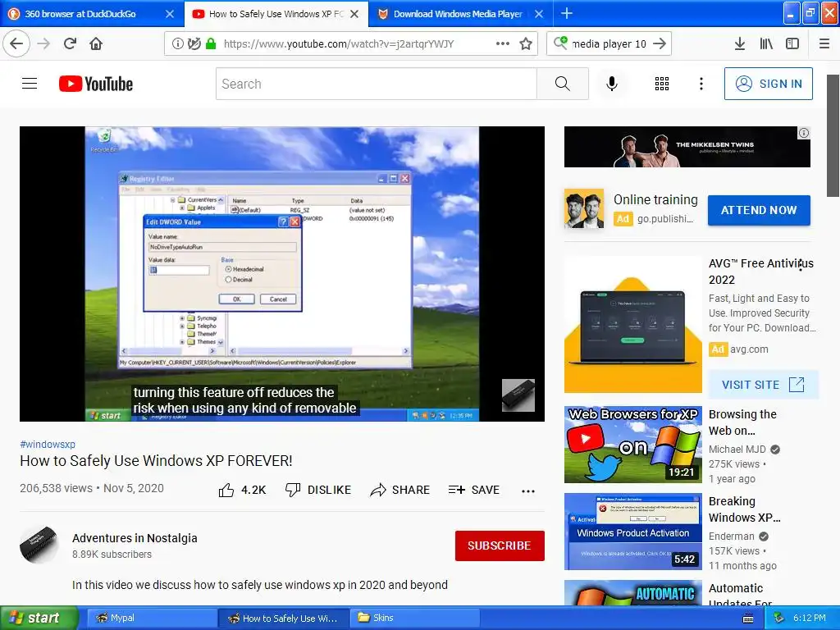Open more actions under the video
The width and height of the screenshot is (840, 630).
click(x=528, y=491)
